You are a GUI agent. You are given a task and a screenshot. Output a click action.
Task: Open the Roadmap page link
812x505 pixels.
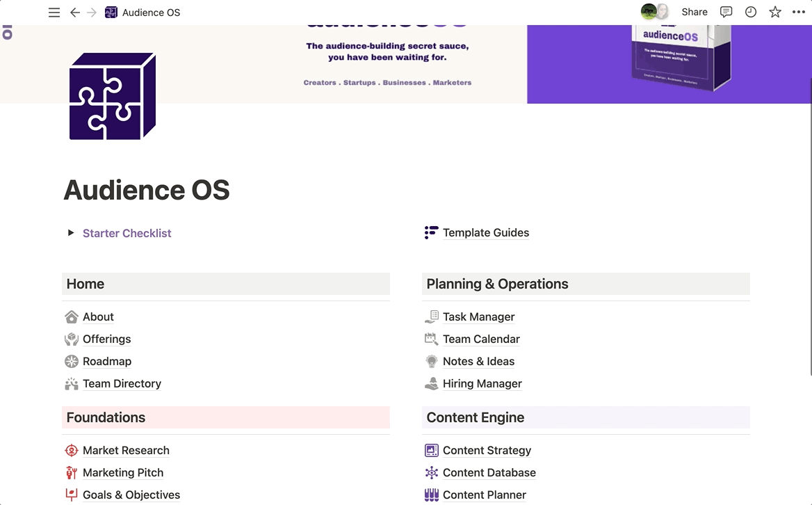tap(106, 362)
